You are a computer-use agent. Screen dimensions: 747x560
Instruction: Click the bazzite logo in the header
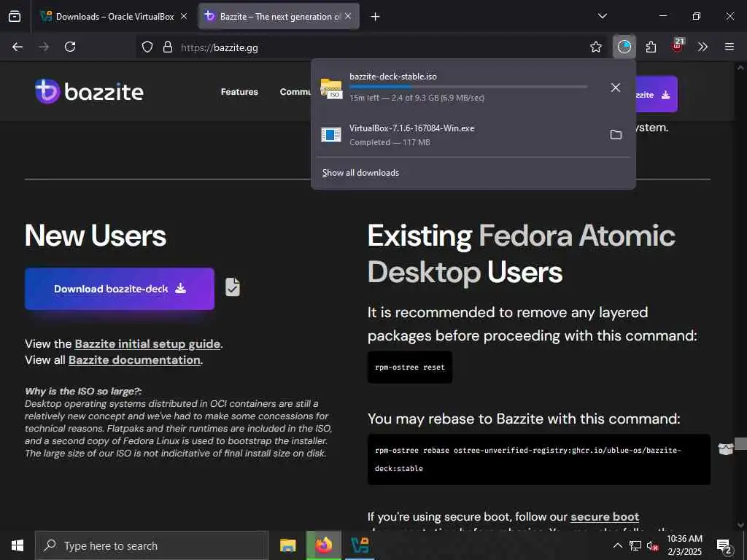(89, 91)
